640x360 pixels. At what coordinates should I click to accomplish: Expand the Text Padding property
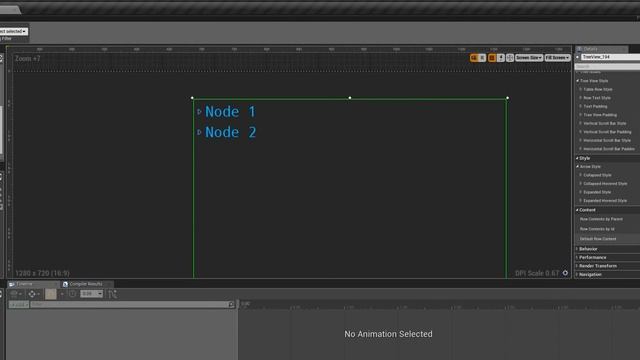point(580,107)
